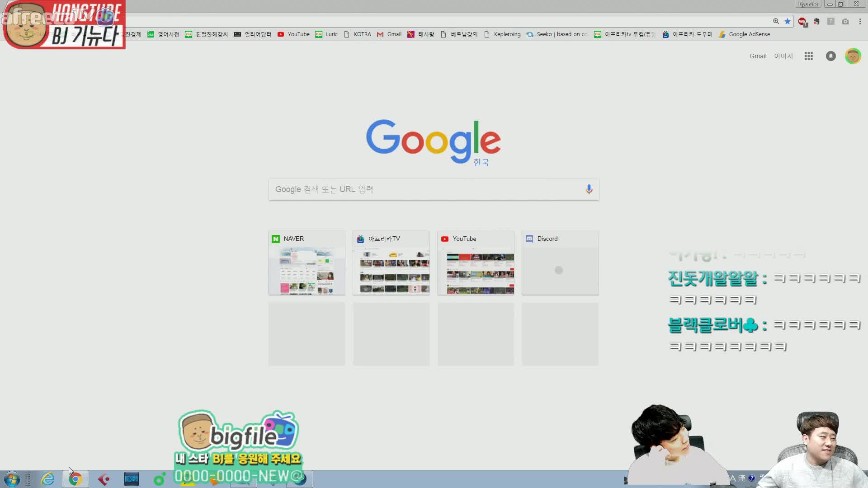Open Chrome's three-dot menu
The image size is (868, 488).
click(x=860, y=22)
